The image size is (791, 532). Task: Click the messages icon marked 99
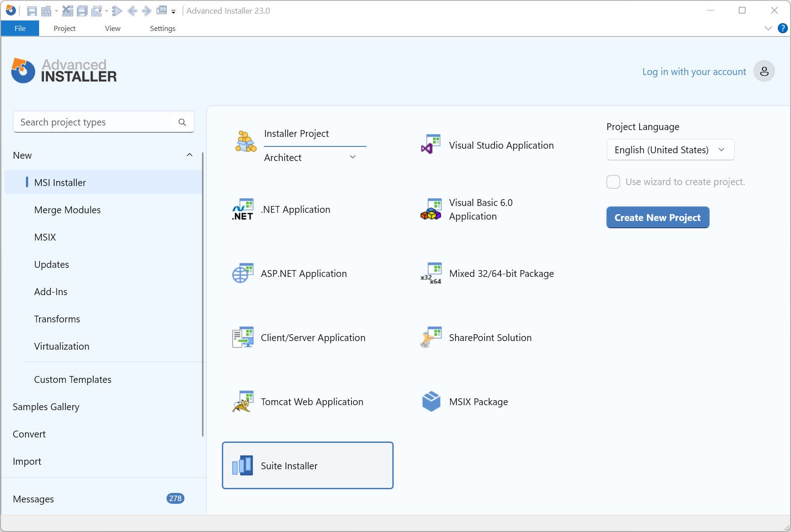pyautogui.click(x=162, y=10)
